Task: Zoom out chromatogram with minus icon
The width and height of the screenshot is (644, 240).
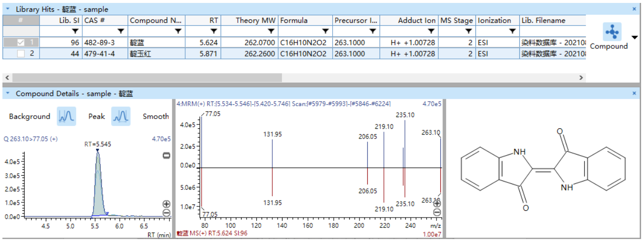Action: (167, 213)
